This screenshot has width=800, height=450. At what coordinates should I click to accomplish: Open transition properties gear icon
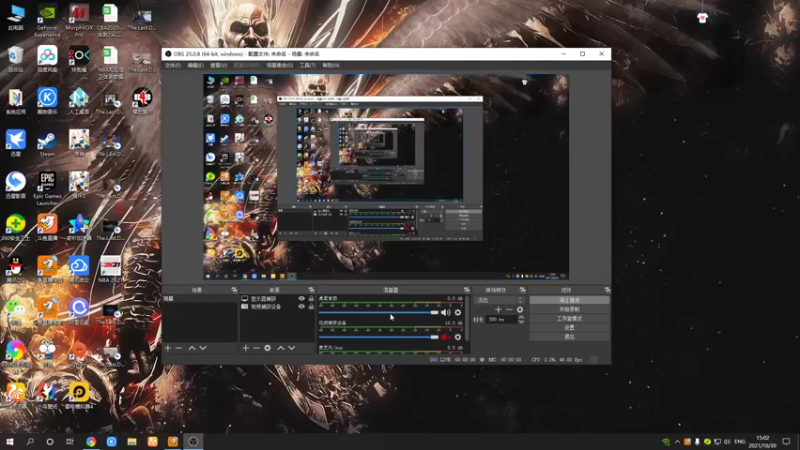(520, 310)
